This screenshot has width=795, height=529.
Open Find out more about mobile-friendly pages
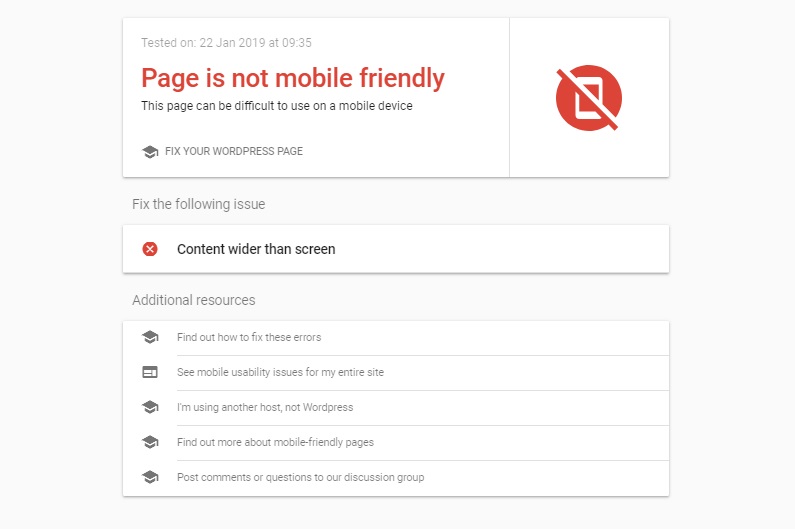(275, 442)
